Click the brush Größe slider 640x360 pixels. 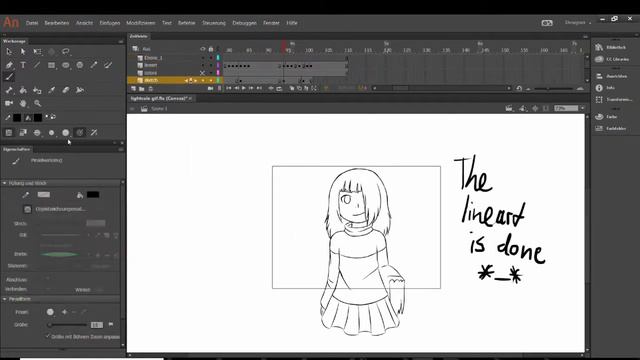67,325
